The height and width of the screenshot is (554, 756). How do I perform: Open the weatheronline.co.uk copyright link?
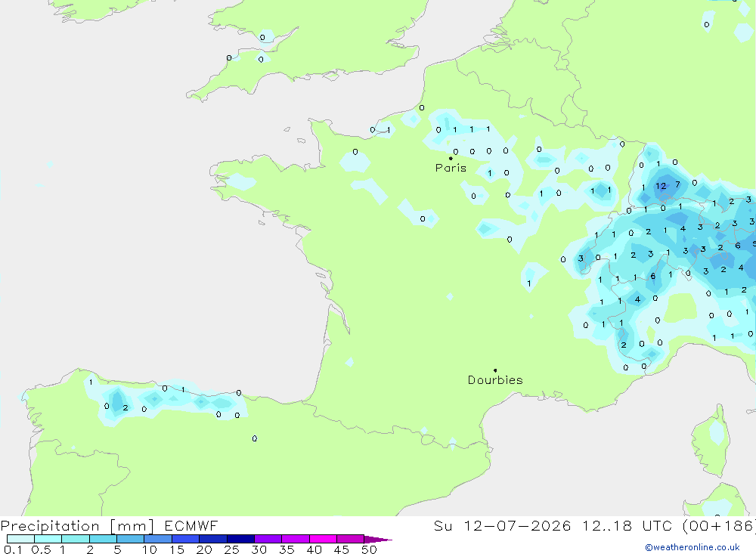692,547
